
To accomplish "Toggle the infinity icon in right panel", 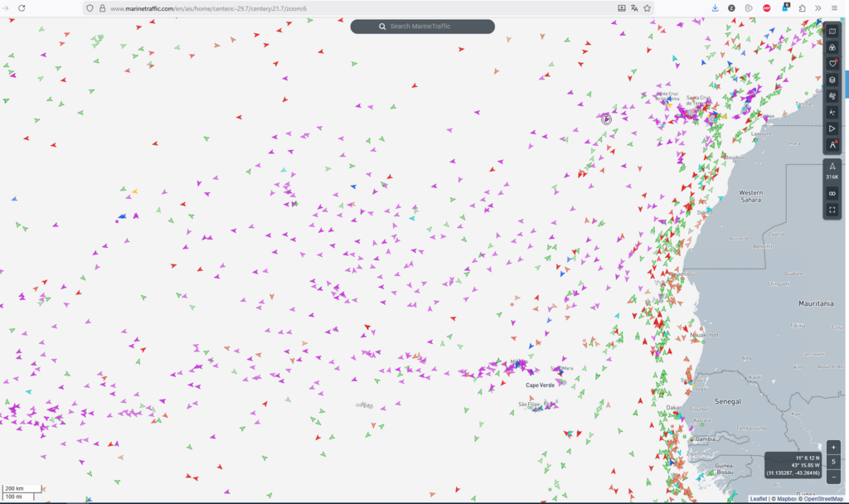I will [832, 193].
